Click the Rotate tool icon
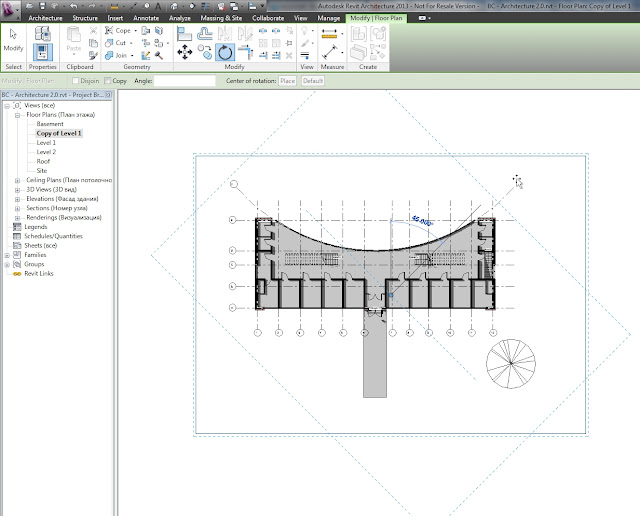Image resolution: width=640 pixels, height=516 pixels. (226, 52)
